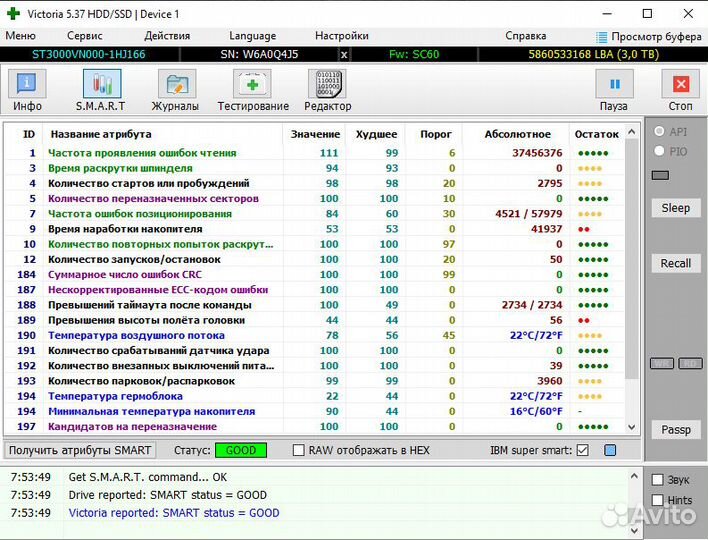
Task: Click the 5860533168 LBA capacity text
Action: (593, 55)
